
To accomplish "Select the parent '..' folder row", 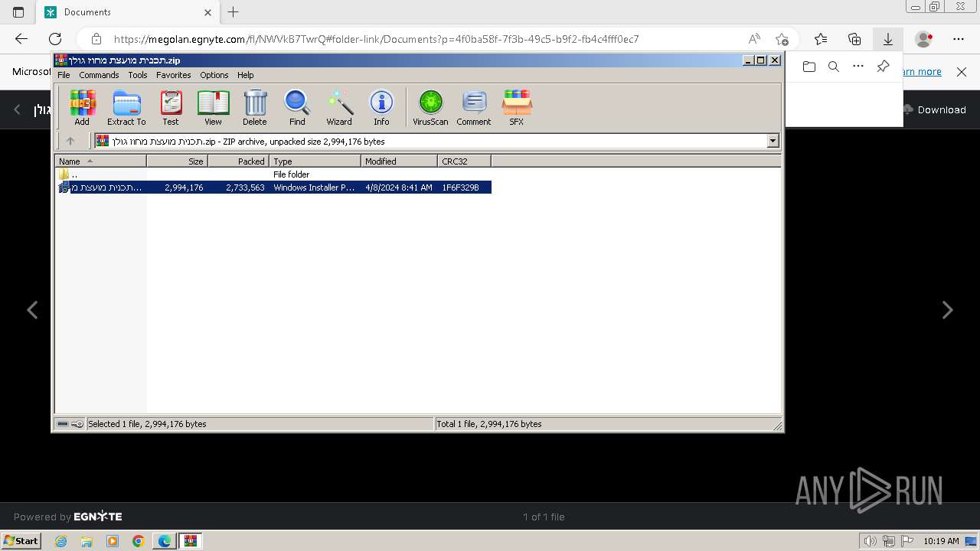I will pyautogui.click(x=274, y=174).
